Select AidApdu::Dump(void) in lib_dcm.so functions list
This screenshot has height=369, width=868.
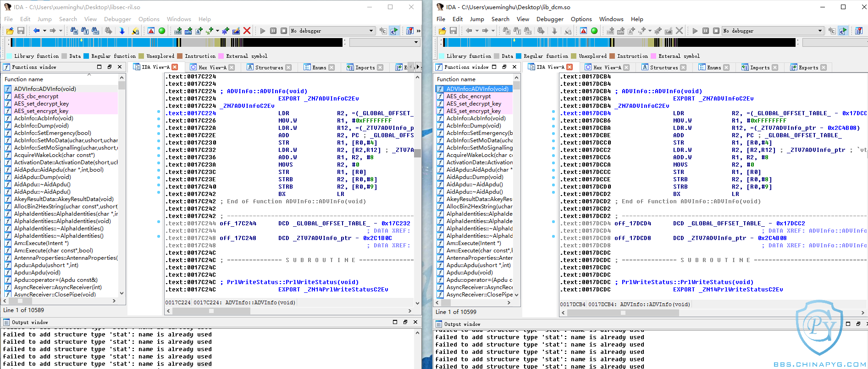475,177
